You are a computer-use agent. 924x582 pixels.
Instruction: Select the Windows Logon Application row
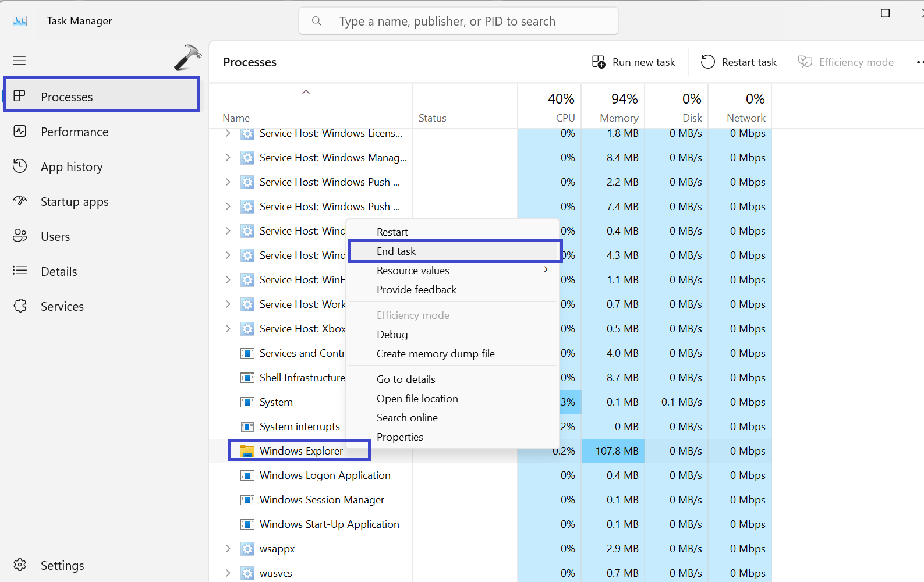click(x=325, y=475)
